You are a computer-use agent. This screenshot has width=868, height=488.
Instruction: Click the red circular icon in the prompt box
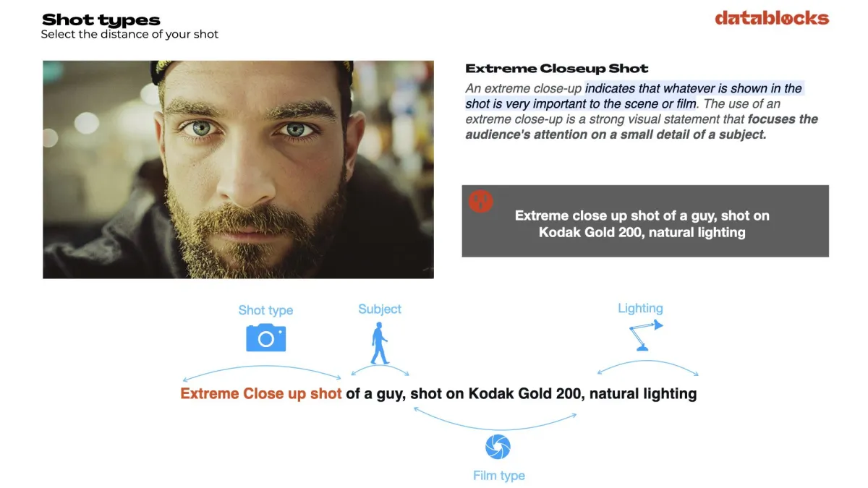tap(480, 200)
